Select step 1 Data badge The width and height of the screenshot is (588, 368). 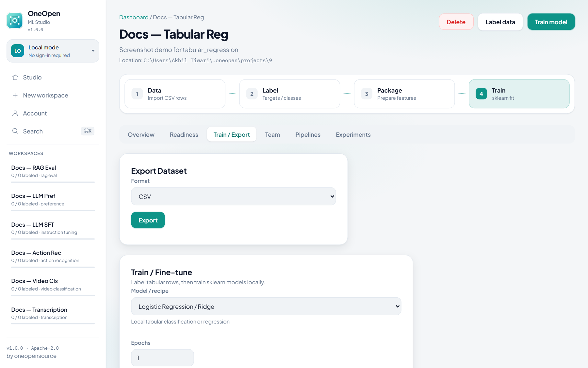pyautogui.click(x=137, y=94)
